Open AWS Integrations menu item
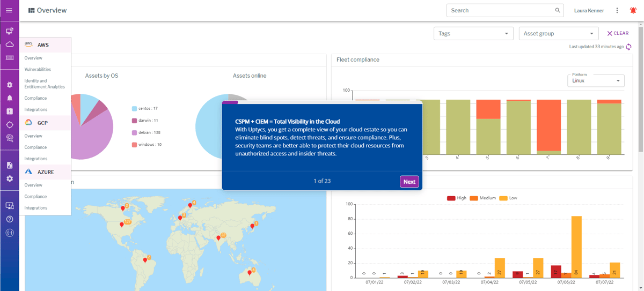The image size is (644, 291). [35, 109]
